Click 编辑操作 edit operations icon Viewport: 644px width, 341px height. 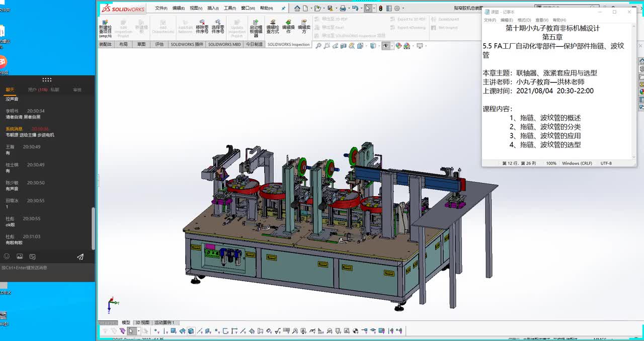pyautogui.click(x=288, y=27)
